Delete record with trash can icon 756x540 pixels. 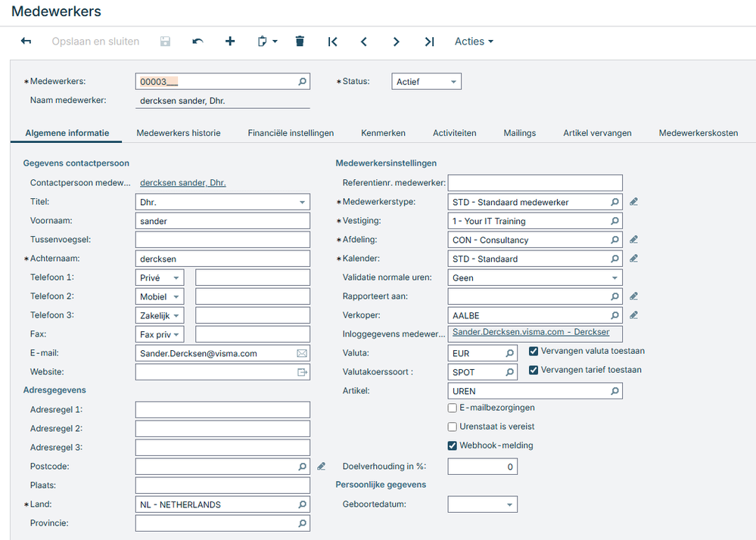[x=300, y=42]
